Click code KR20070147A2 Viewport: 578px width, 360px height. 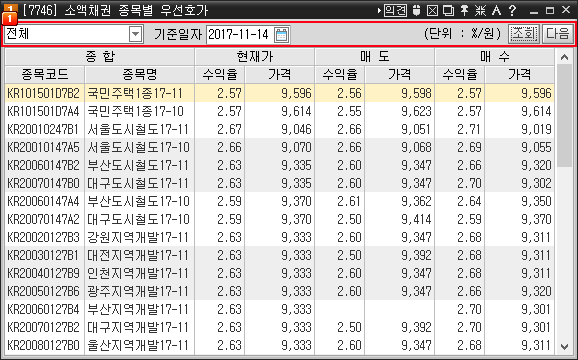point(43,220)
